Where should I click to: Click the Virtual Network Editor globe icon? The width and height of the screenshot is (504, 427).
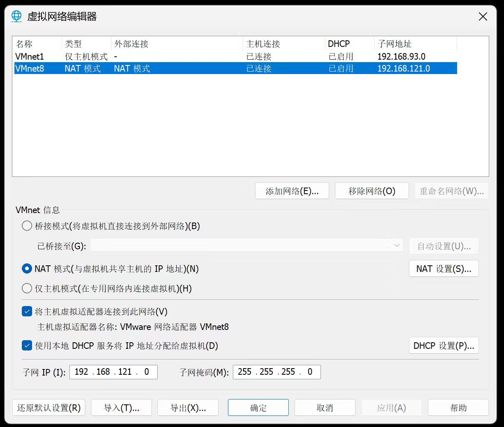point(16,16)
